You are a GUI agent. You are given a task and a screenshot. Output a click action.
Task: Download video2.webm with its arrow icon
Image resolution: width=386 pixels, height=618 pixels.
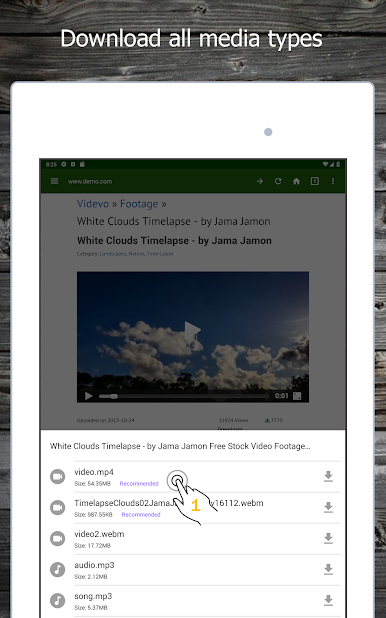pyautogui.click(x=328, y=538)
